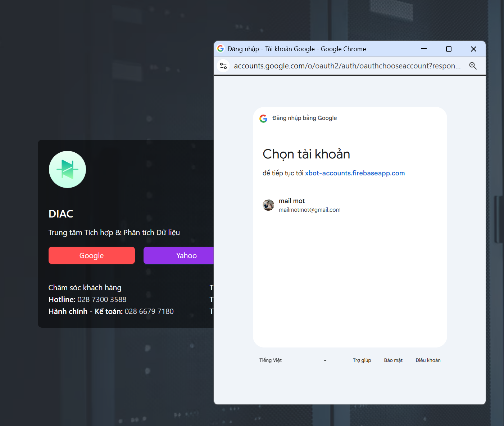The width and height of the screenshot is (504, 426).
Task: Open the Trợ giúp help link
Action: (362, 360)
